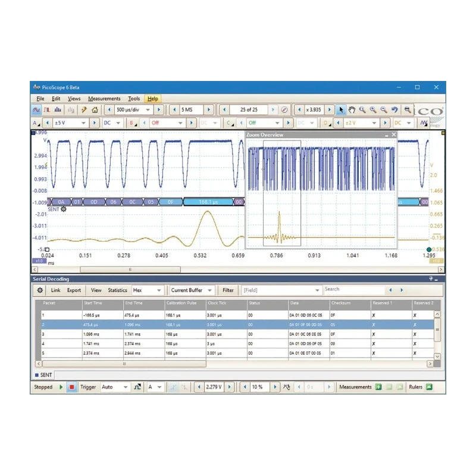
Task: Minimize the Zoom Overview panel
Action: coord(386,135)
